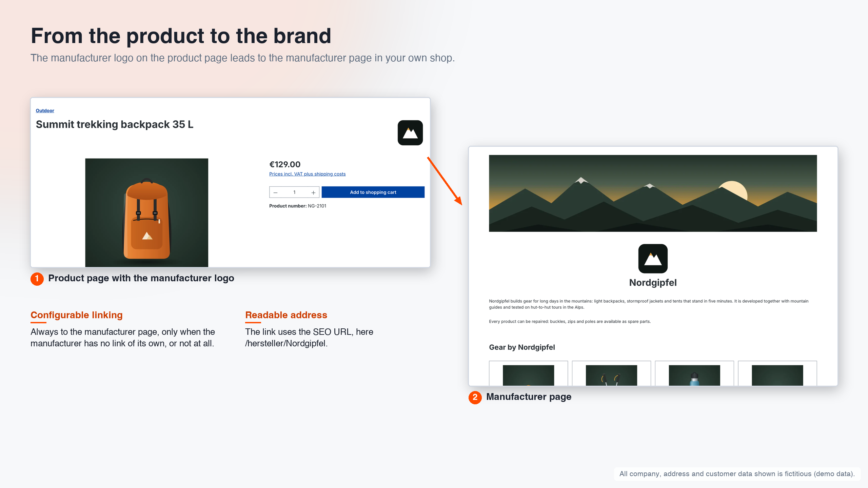Open the first product tile under Gear by Nordgipfel
Viewport: 868px width, 488px height.
click(528, 373)
